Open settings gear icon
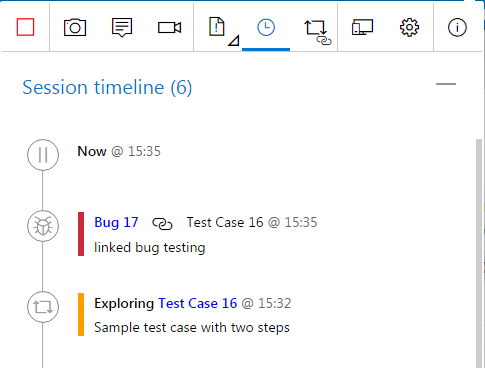485x368 pixels. tap(409, 27)
